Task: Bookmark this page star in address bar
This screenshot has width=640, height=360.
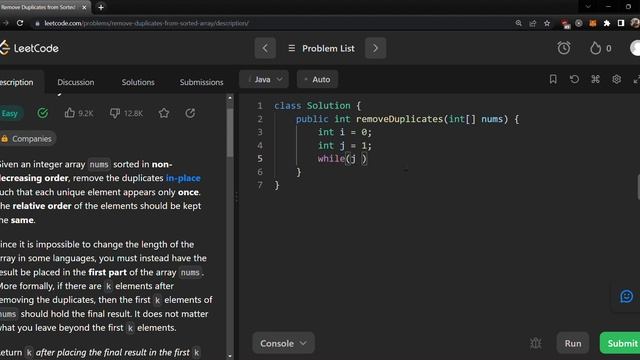Action: click(547, 23)
